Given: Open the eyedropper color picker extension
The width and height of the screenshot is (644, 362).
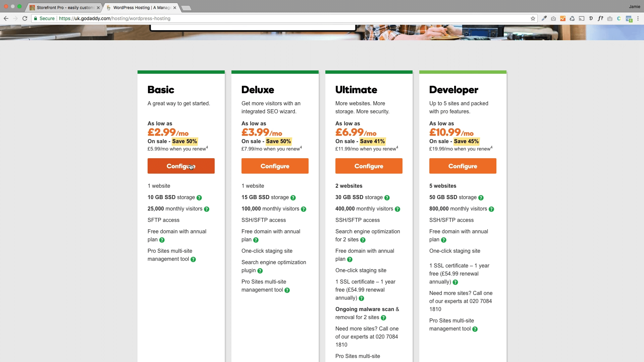Looking at the screenshot, I should pos(544,18).
